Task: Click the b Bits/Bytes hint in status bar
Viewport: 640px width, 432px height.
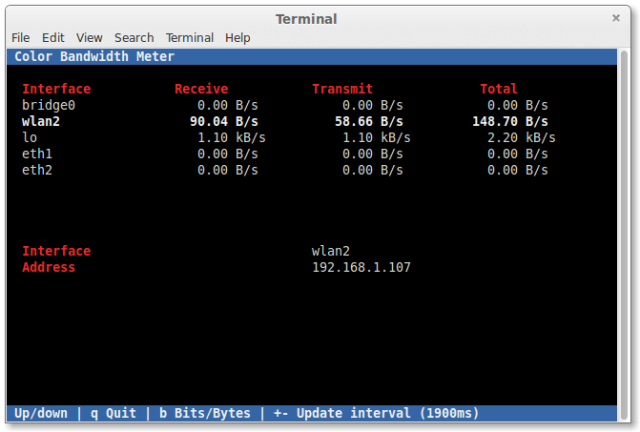Action: click(205, 413)
